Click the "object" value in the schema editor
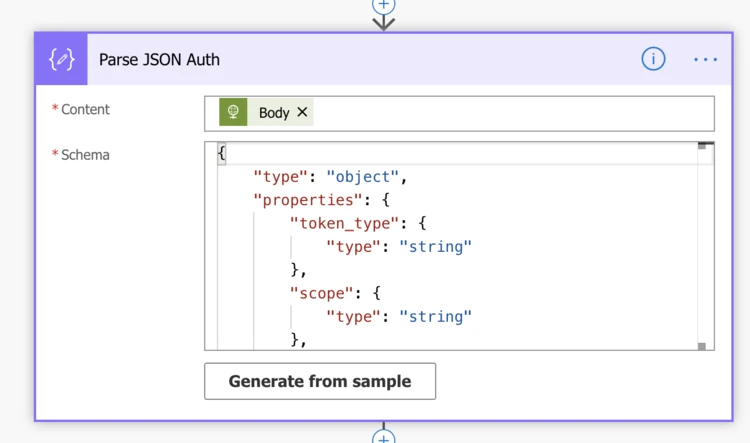750x443 pixels. (x=362, y=177)
